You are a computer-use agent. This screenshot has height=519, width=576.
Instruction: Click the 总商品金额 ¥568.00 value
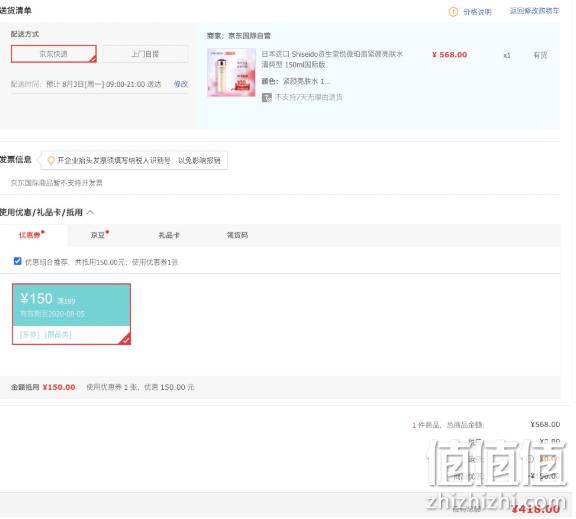pyautogui.click(x=545, y=425)
